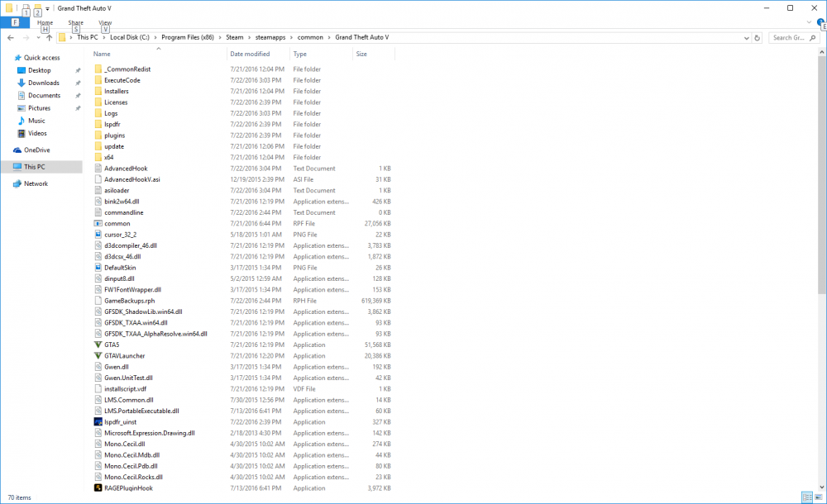Click the pin icon next to Downloads
827x504 pixels.
point(78,83)
